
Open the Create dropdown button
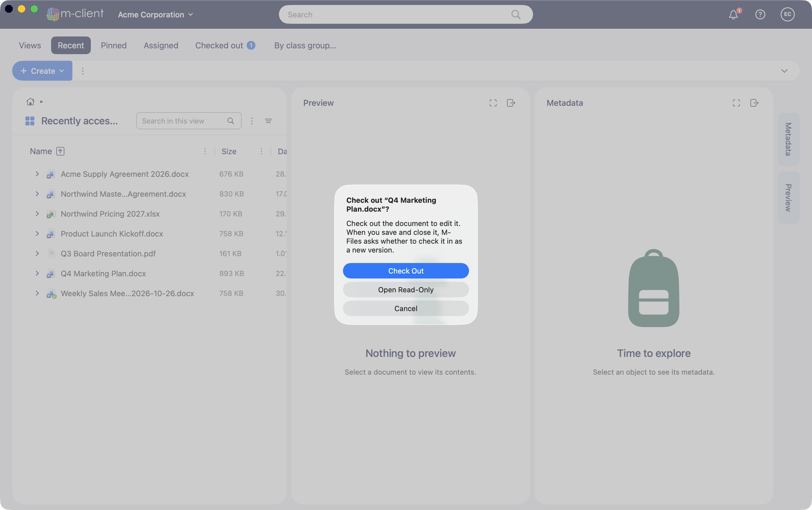(x=42, y=71)
